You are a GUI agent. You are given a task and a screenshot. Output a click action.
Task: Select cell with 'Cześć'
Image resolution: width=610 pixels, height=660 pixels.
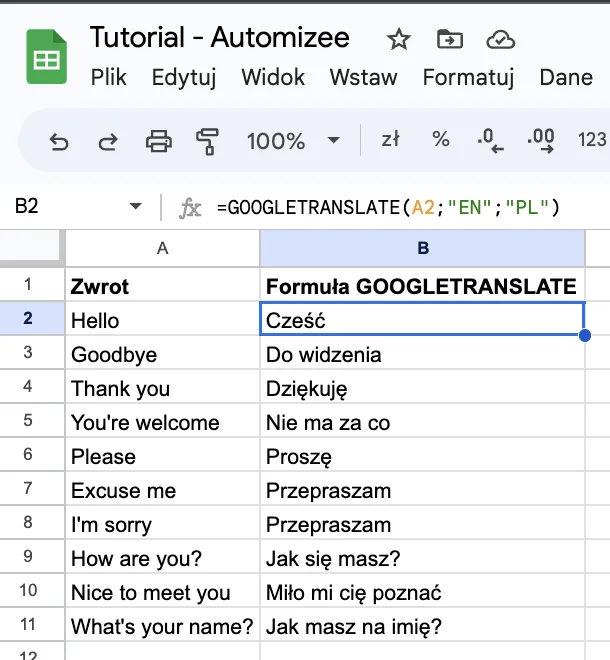click(x=422, y=319)
